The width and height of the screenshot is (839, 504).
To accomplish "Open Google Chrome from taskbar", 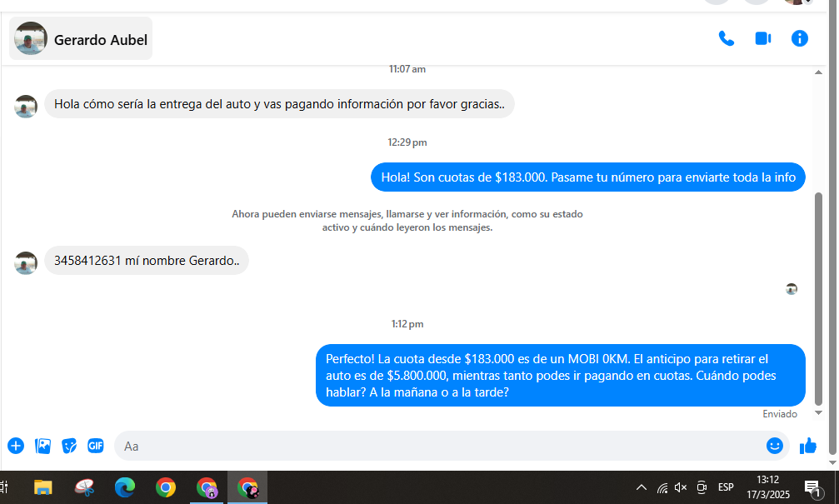I will tap(166, 487).
